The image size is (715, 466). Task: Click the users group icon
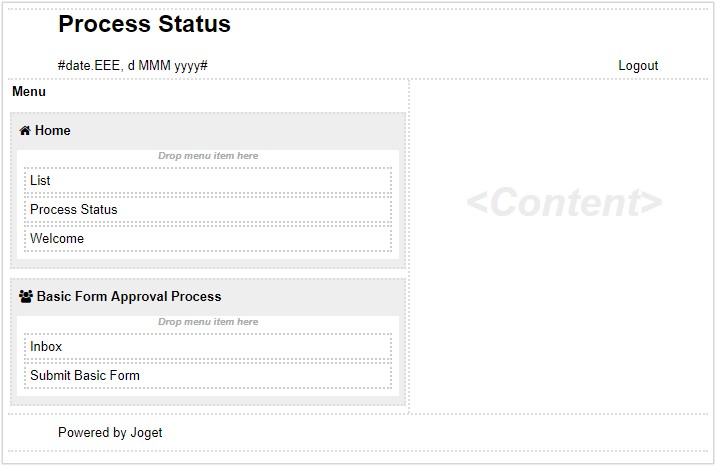[26, 297]
